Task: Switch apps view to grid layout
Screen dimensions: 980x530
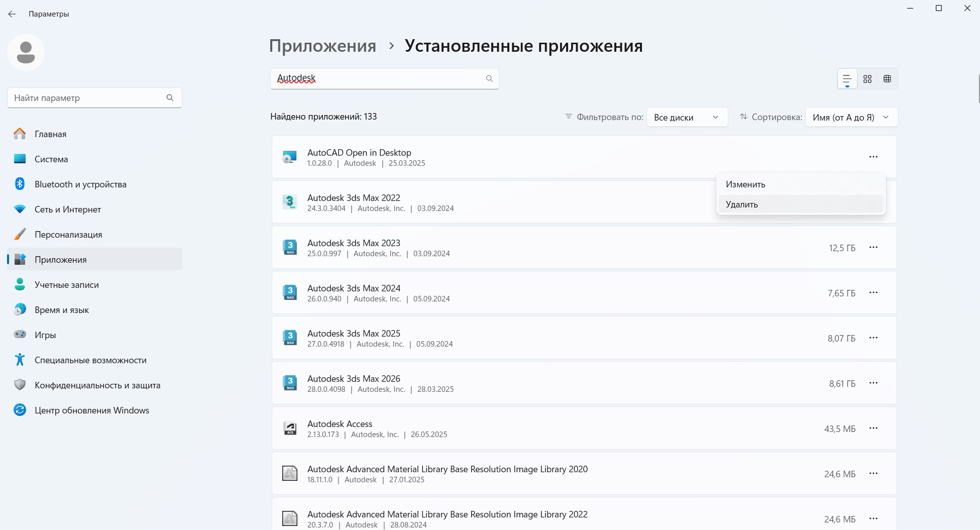Action: [867, 78]
